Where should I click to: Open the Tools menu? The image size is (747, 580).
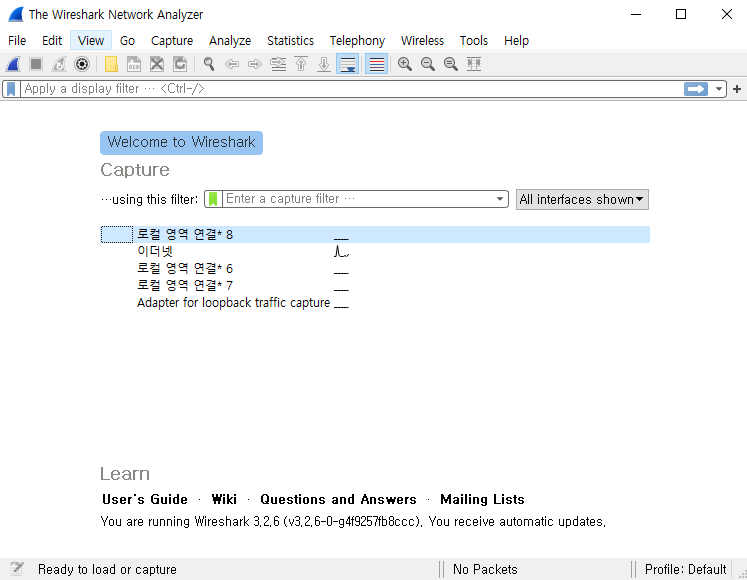pyautogui.click(x=474, y=41)
